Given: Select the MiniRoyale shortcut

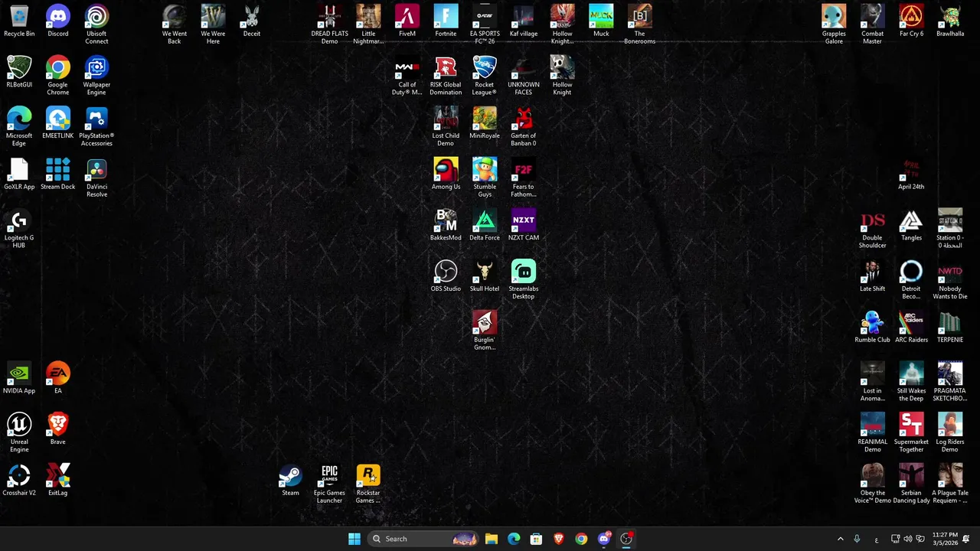Looking at the screenshot, I should (x=485, y=123).
